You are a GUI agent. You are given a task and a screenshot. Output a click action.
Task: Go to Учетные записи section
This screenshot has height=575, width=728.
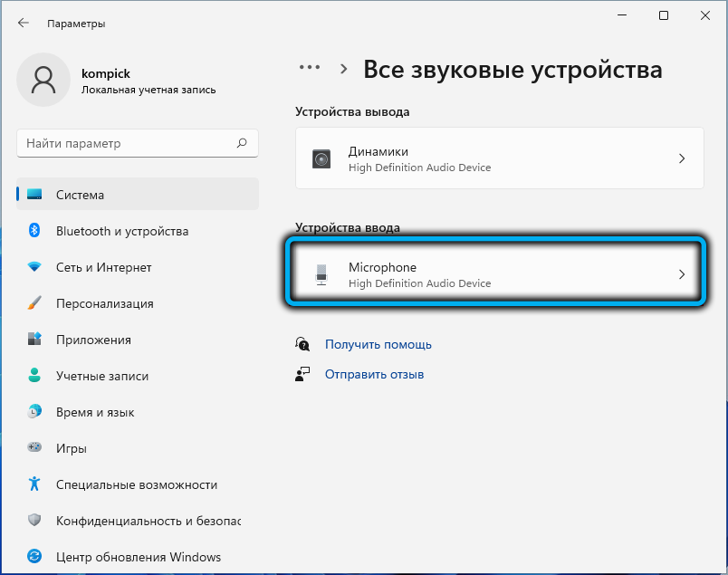click(x=101, y=376)
